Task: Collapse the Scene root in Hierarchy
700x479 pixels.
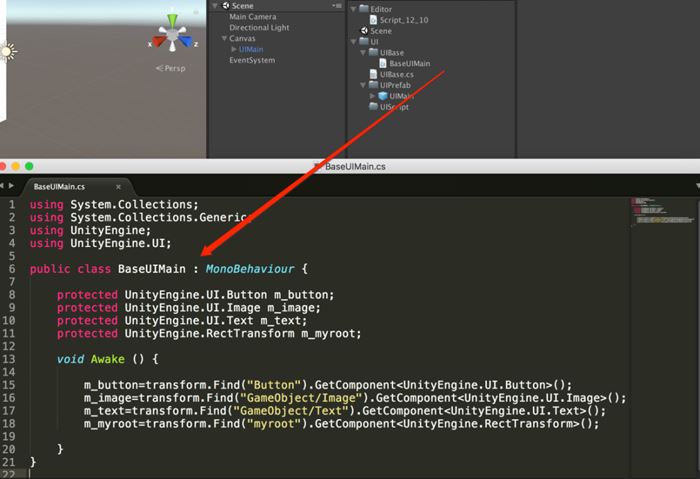Action: [x=214, y=6]
